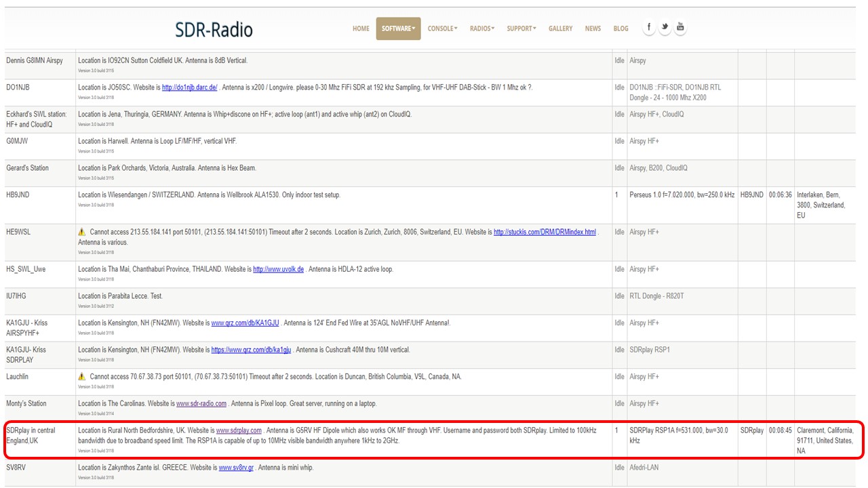Select the HS_SWL_Uwe server name
868x488 pixels.
26,269
